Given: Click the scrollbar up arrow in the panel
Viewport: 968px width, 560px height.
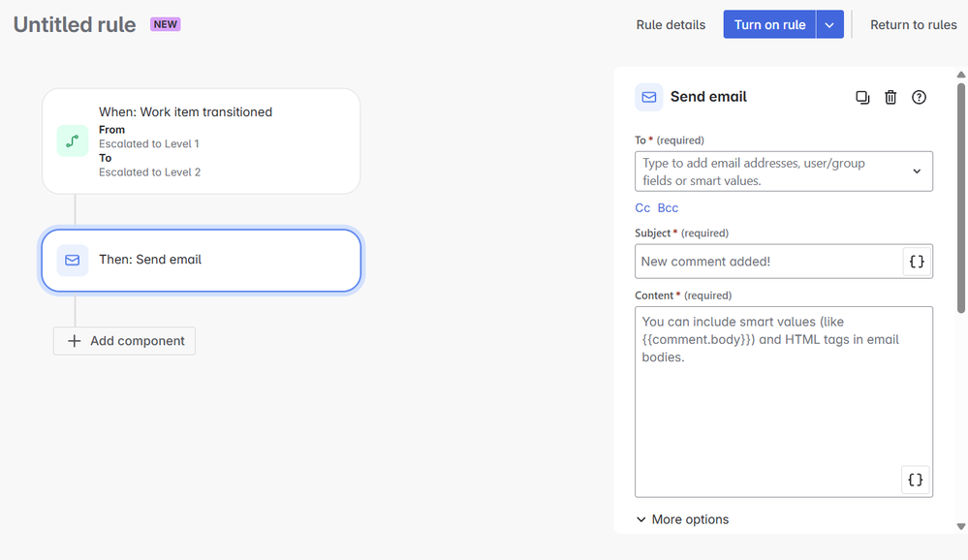Looking at the screenshot, I should 960,75.
